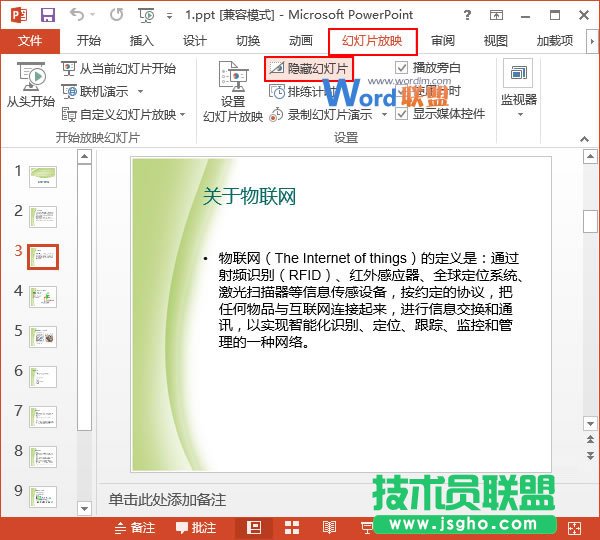Viewport: 600px width, 540px height.
Task: Select slide 2 thumbnail
Action: click(43, 217)
